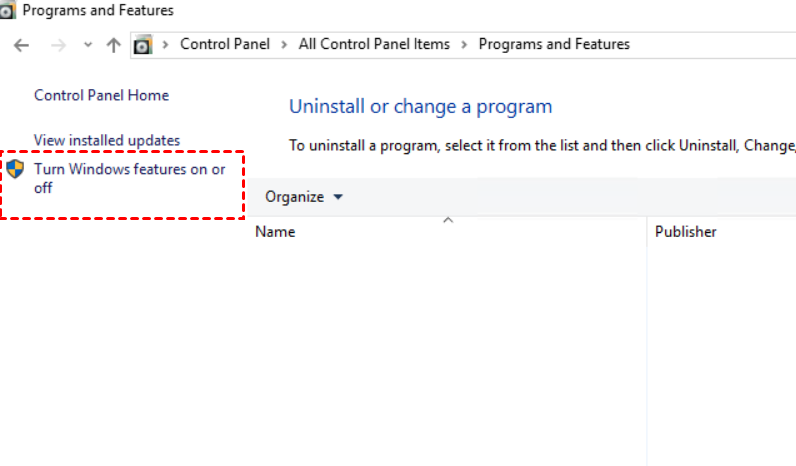Select the Control Panel breadcrumb
This screenshot has height=466, width=796.
pos(225,45)
